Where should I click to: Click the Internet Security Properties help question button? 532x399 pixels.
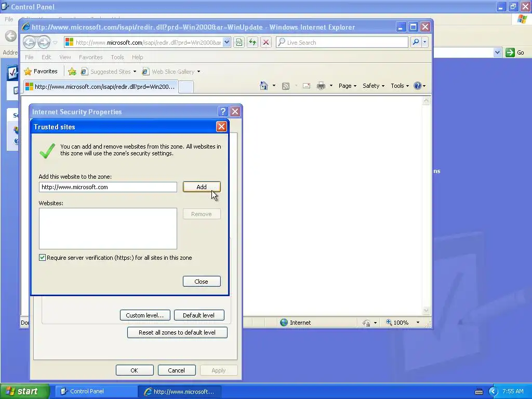pyautogui.click(x=223, y=112)
